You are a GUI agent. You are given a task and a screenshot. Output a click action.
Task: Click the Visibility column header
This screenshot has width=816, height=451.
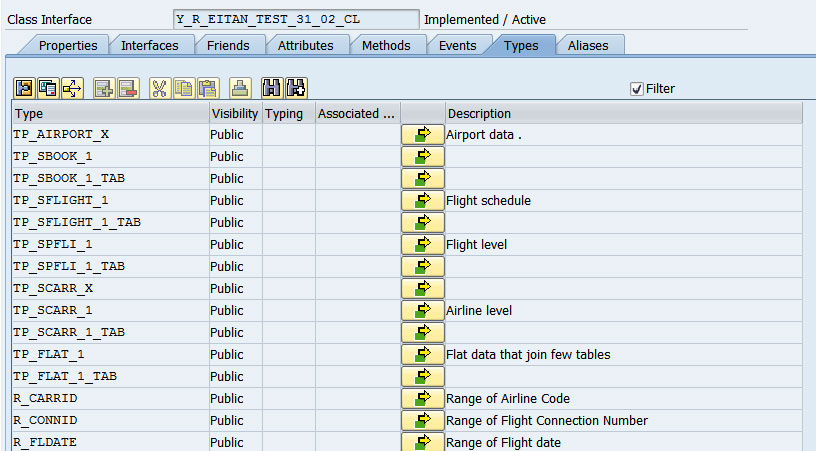click(x=235, y=113)
